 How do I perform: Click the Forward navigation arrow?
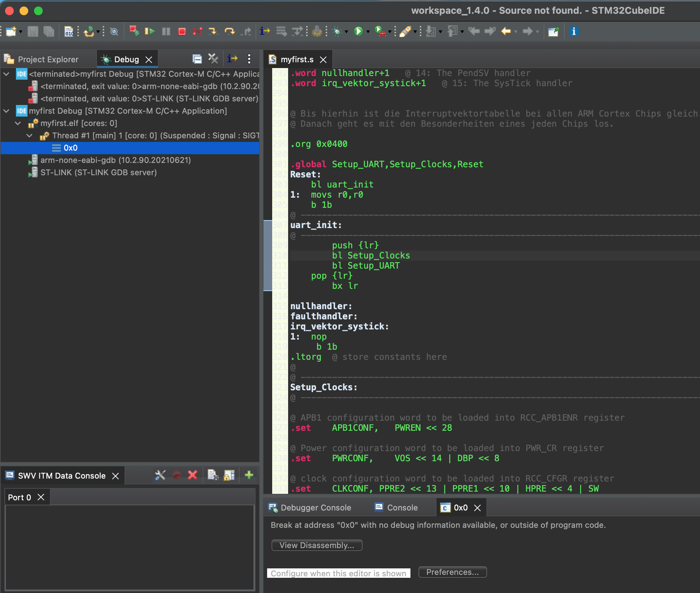[x=528, y=31]
